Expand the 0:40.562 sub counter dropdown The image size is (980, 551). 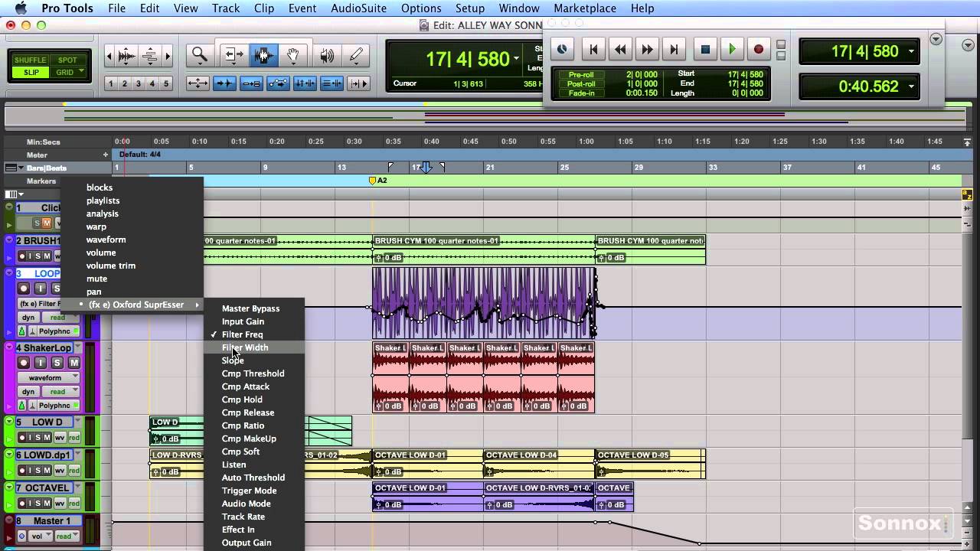click(x=911, y=86)
